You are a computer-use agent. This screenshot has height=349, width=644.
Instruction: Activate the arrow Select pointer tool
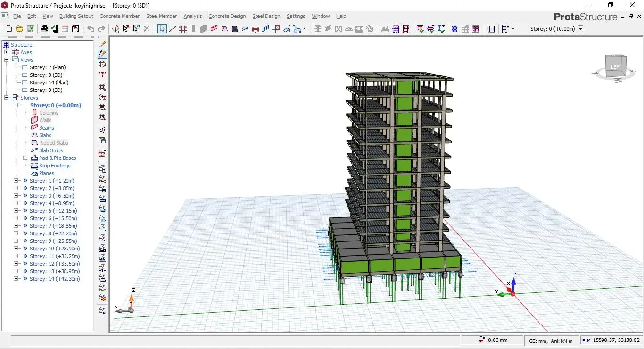coord(162,29)
